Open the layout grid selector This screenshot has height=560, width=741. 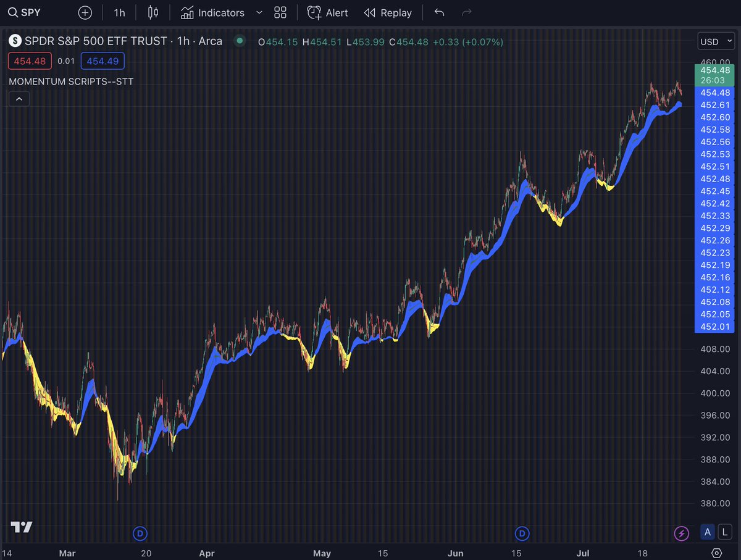[x=280, y=12]
